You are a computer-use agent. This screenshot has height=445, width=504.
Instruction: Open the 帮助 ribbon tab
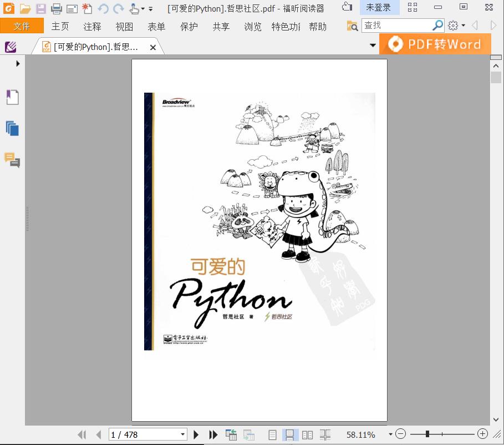pyautogui.click(x=318, y=27)
